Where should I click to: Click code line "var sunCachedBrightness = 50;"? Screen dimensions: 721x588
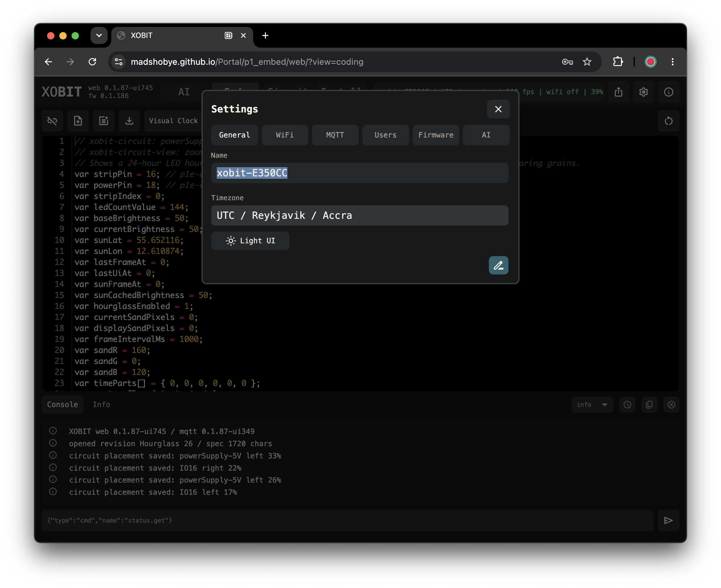tap(143, 295)
